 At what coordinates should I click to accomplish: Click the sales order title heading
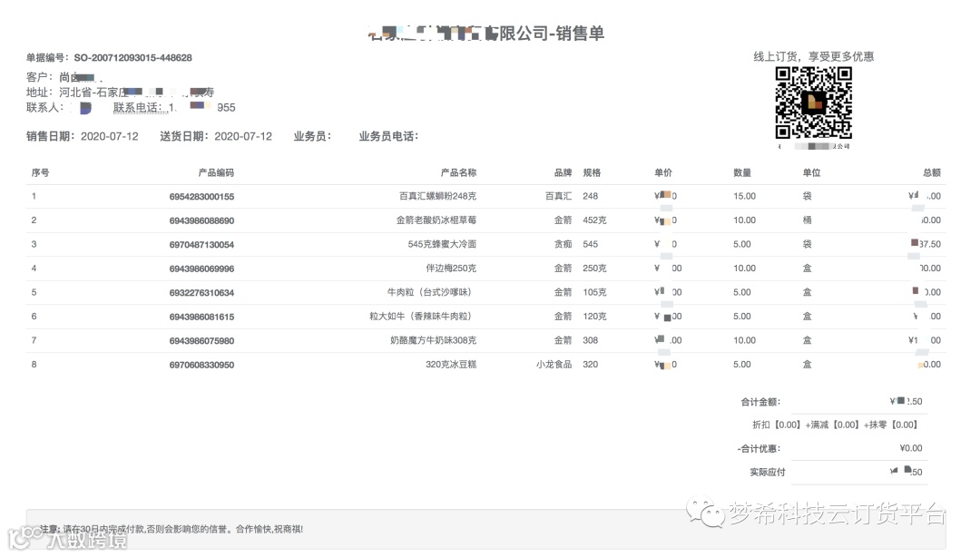[x=487, y=34]
